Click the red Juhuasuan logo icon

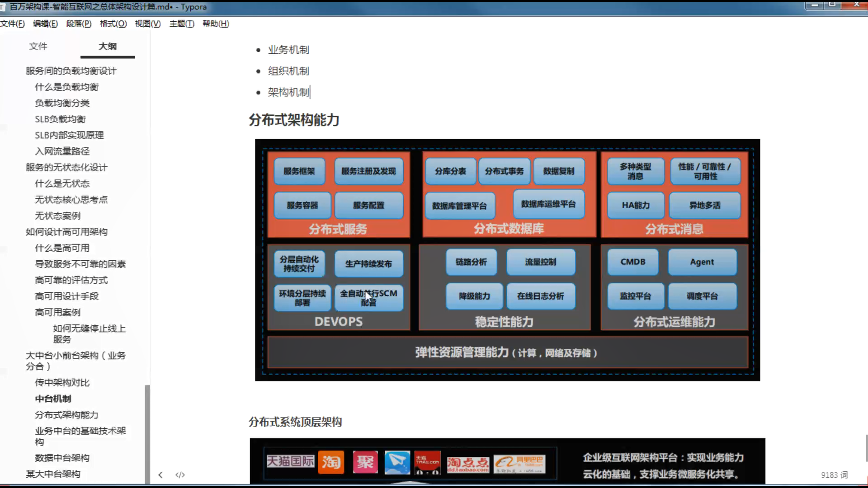(365, 462)
